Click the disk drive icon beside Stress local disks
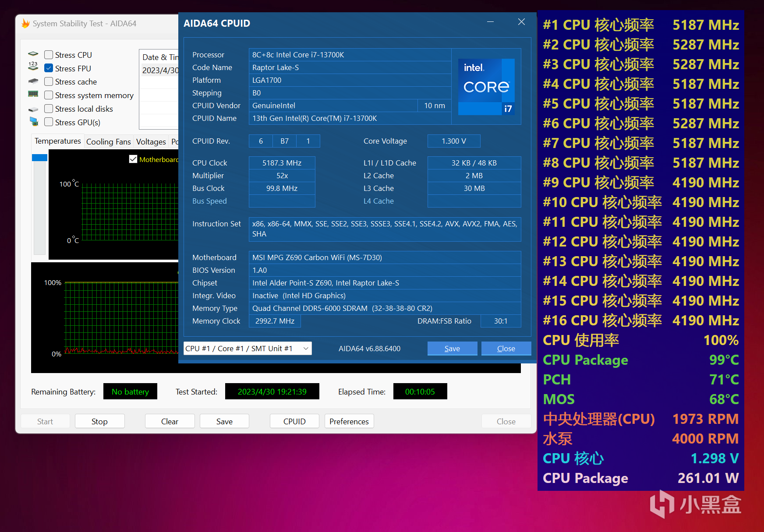Screen dimensions: 764x532 (x=33, y=109)
